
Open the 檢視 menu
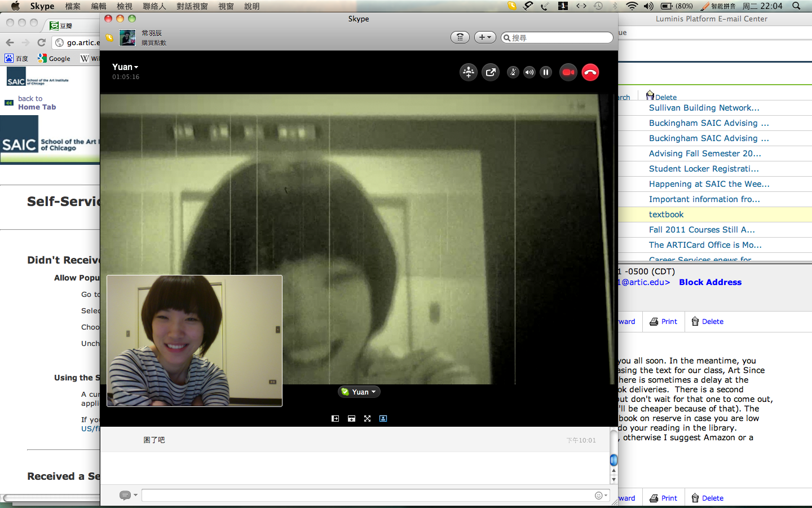[125, 6]
